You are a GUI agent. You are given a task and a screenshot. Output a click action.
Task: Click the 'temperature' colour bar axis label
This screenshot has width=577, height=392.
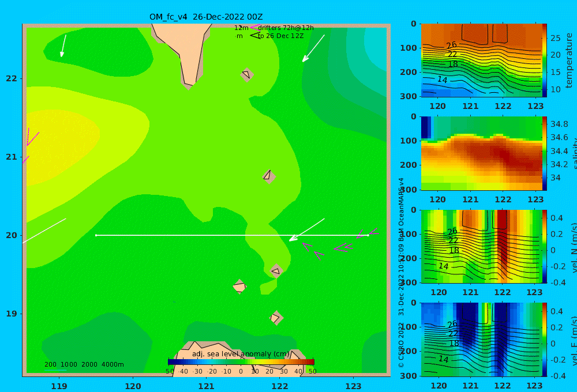(x=569, y=61)
